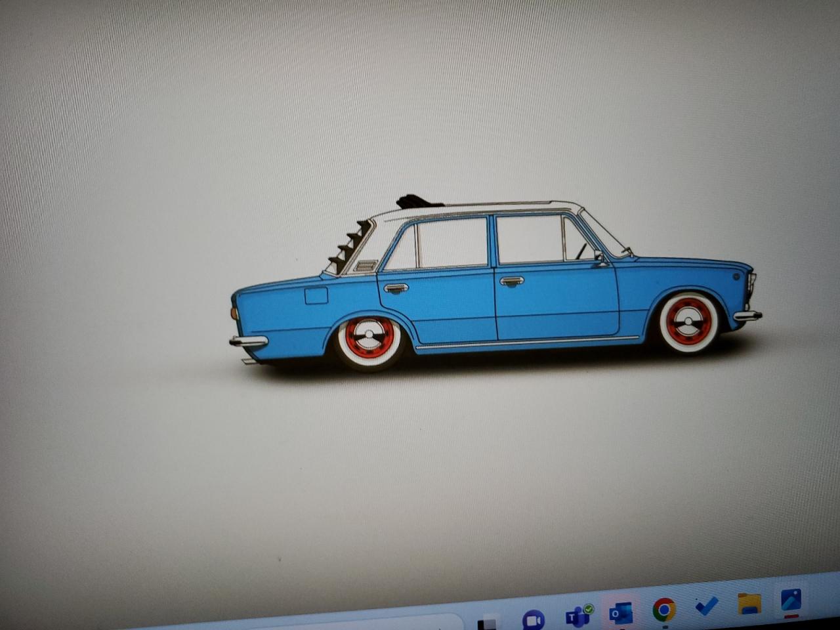
Task: Click the car's front chrome bumper
Action: click(747, 316)
